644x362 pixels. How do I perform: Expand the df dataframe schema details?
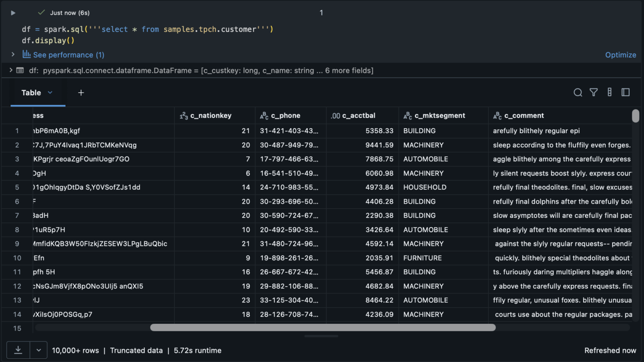(10, 70)
